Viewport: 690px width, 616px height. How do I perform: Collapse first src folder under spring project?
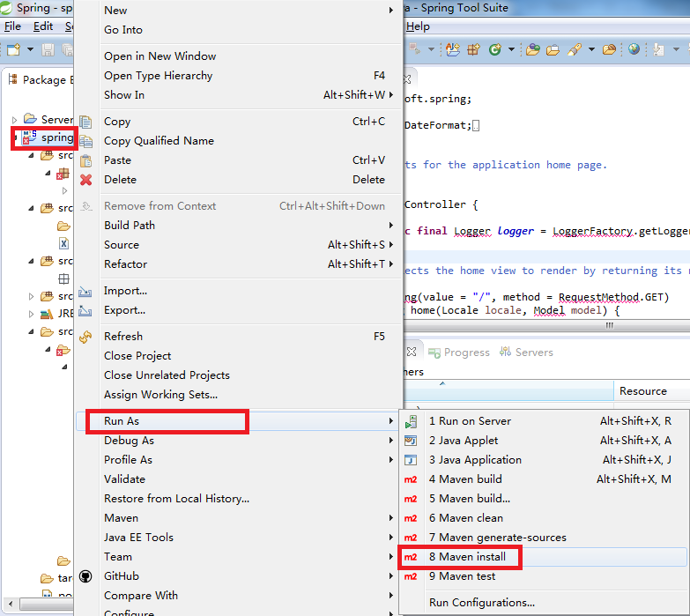31,155
